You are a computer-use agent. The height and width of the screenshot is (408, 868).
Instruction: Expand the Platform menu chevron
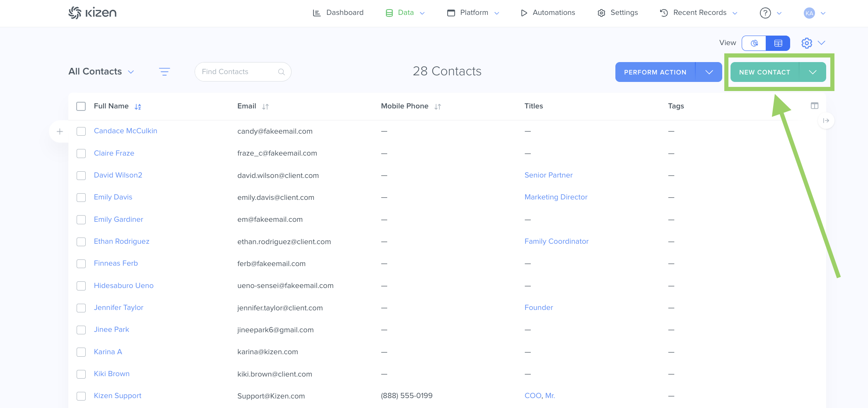(497, 13)
